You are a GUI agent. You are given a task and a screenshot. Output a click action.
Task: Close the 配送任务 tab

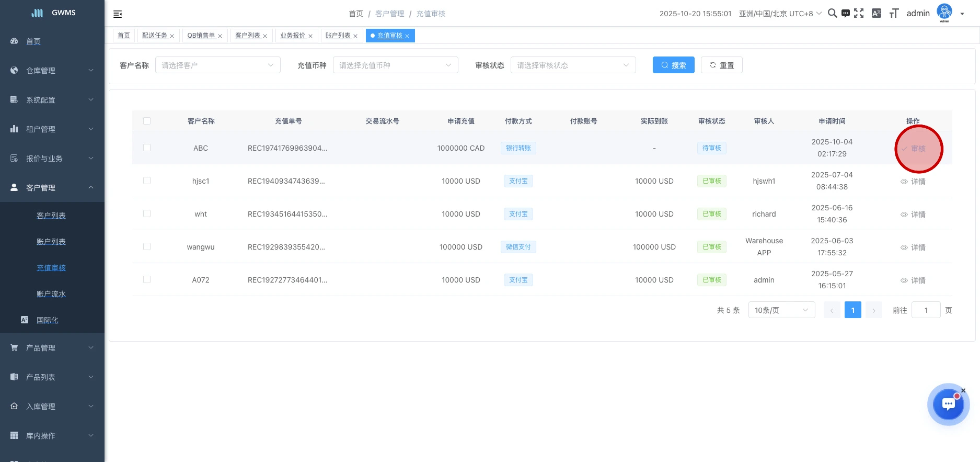coord(172,36)
